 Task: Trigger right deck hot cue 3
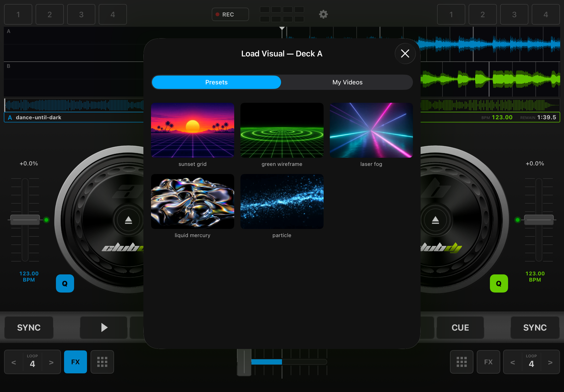[x=514, y=15]
